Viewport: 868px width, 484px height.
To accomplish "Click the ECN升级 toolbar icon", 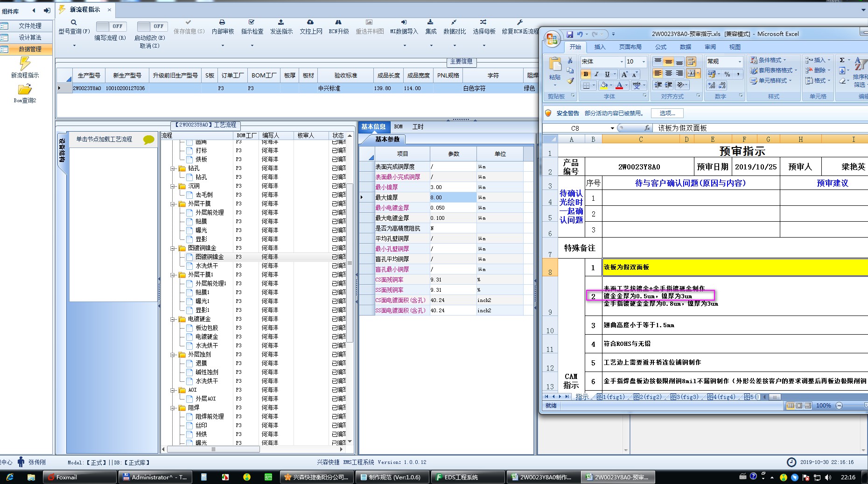I will (338, 22).
